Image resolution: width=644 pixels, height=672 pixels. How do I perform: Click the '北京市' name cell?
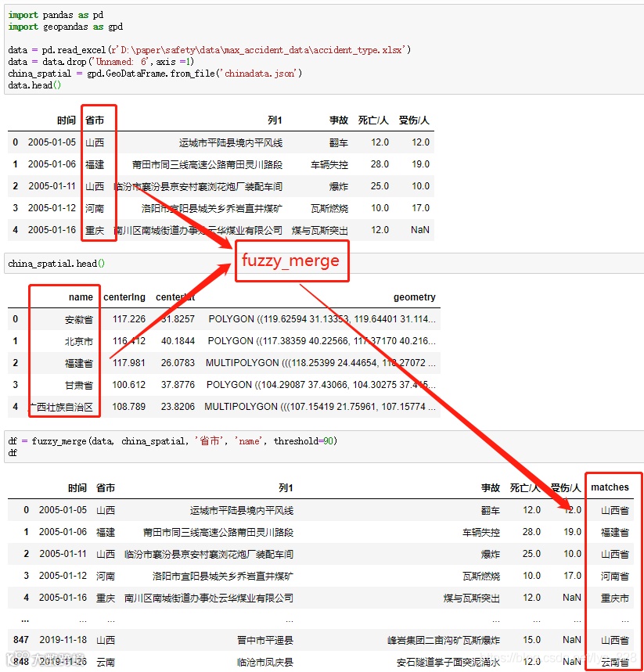[x=79, y=341]
